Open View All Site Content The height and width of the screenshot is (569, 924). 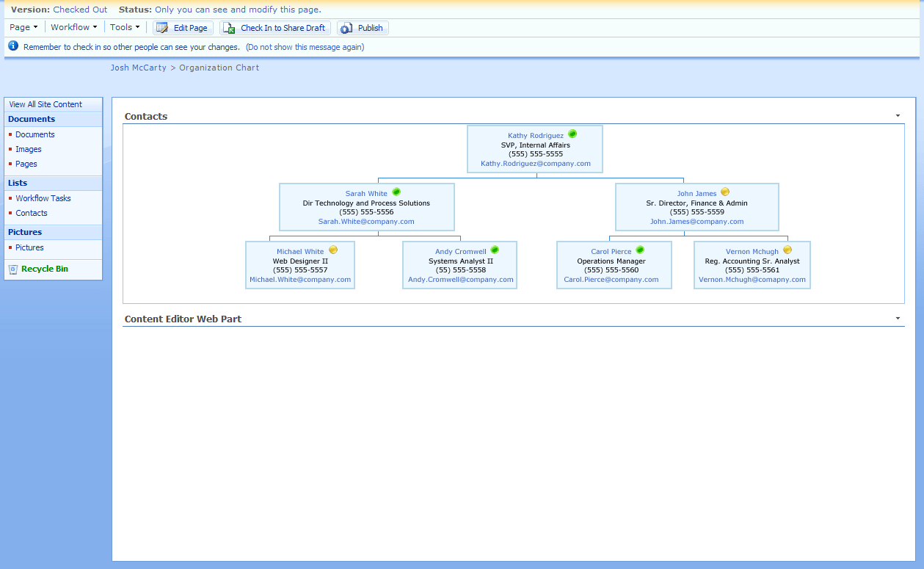coord(46,104)
